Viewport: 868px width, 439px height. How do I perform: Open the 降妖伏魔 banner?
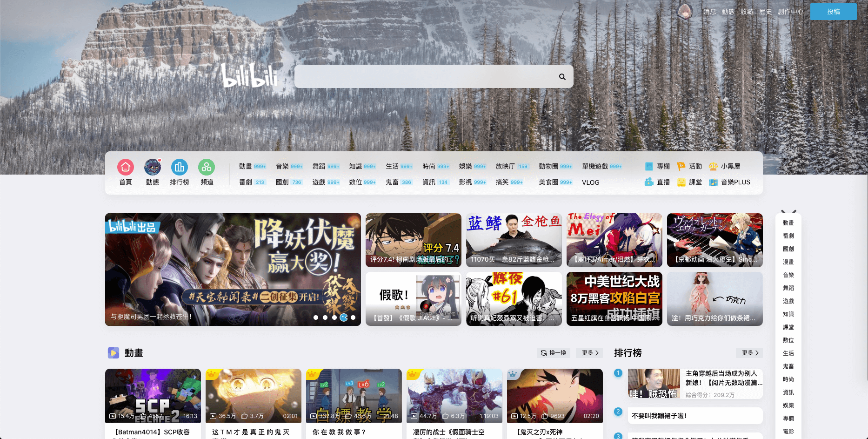click(233, 270)
